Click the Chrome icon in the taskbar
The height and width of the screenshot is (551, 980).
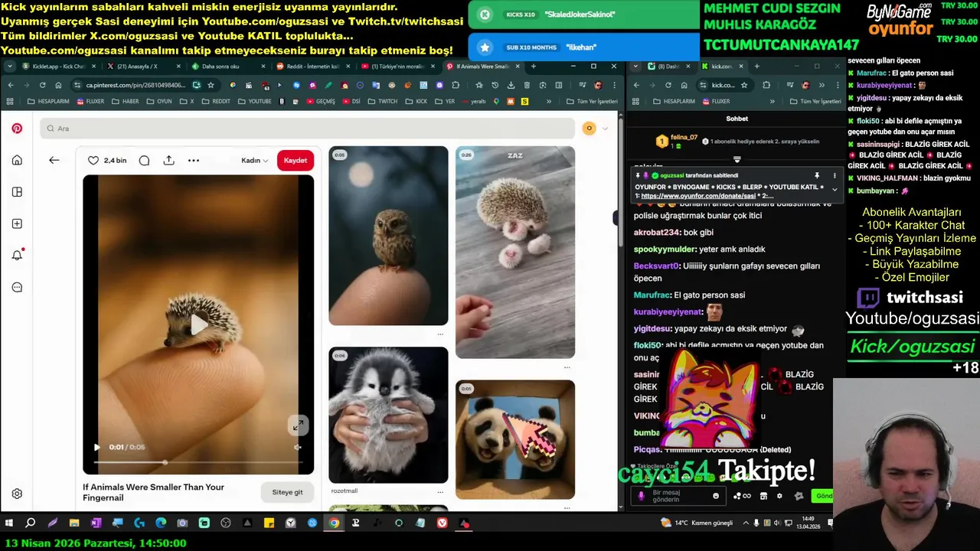(334, 523)
